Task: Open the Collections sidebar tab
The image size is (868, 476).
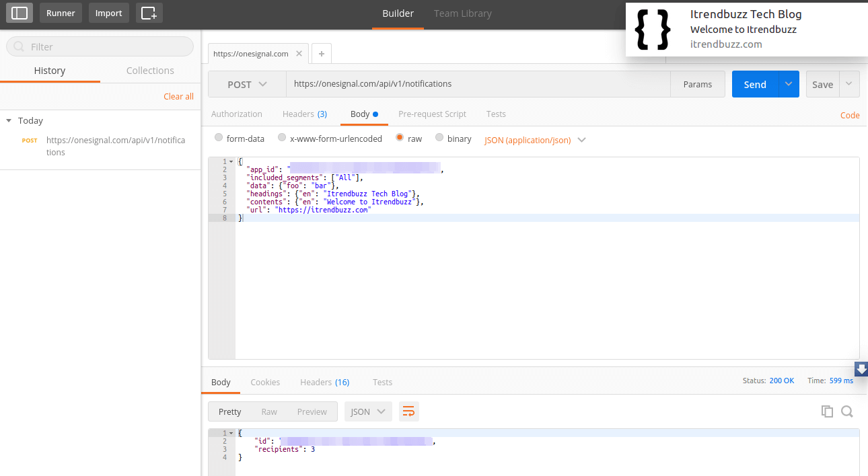Action: [x=150, y=71]
